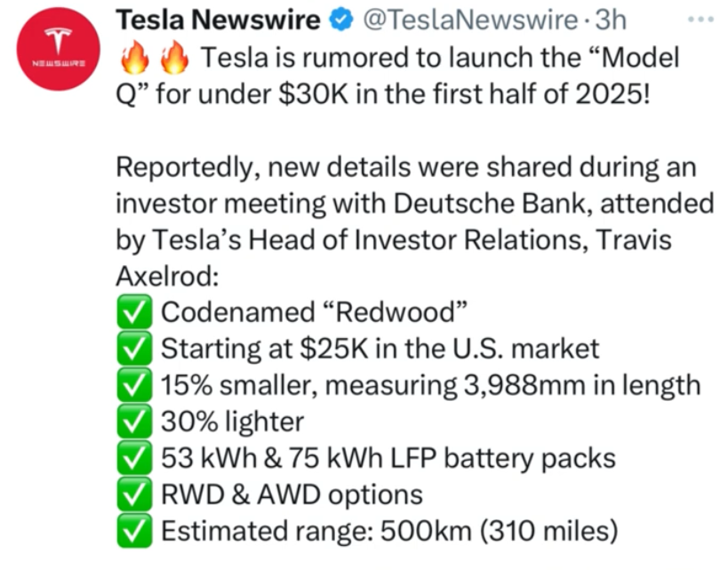Click the checkmark next to RWD & AWD options
Image resolution: width=728 pixels, height=570 pixels.
click(134, 494)
